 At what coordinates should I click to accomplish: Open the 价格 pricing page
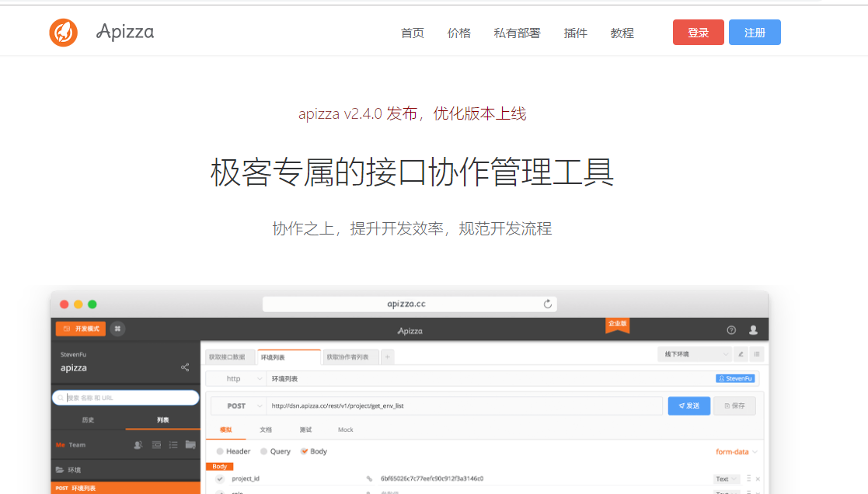[x=459, y=33]
